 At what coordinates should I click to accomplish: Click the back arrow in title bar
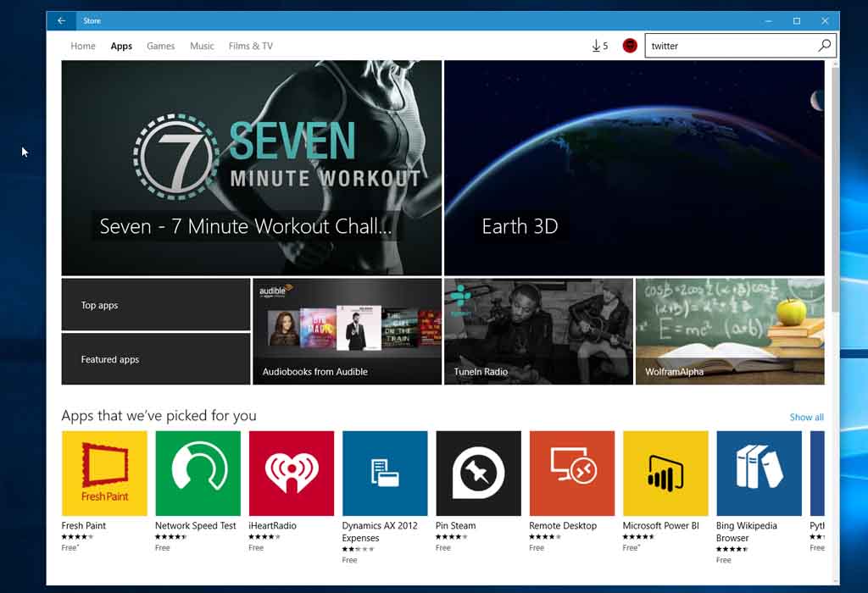tap(61, 20)
